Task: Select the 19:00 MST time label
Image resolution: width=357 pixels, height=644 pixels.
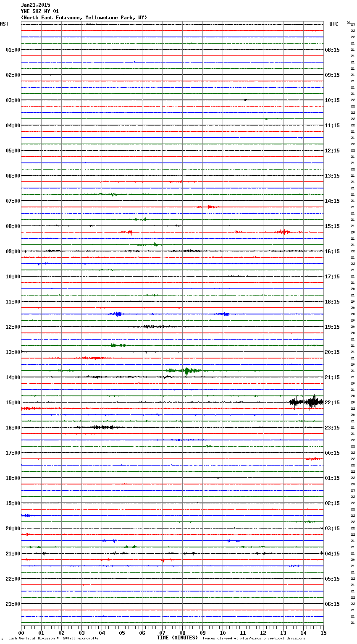Action: click(x=13, y=503)
